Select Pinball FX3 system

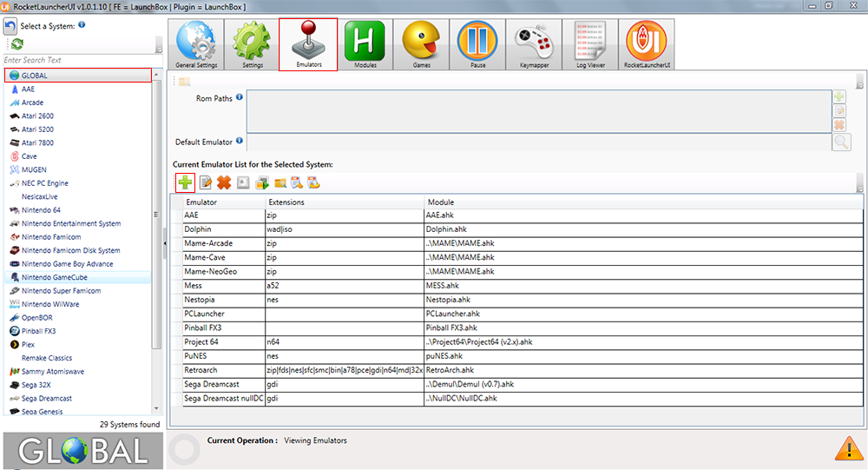77,331
